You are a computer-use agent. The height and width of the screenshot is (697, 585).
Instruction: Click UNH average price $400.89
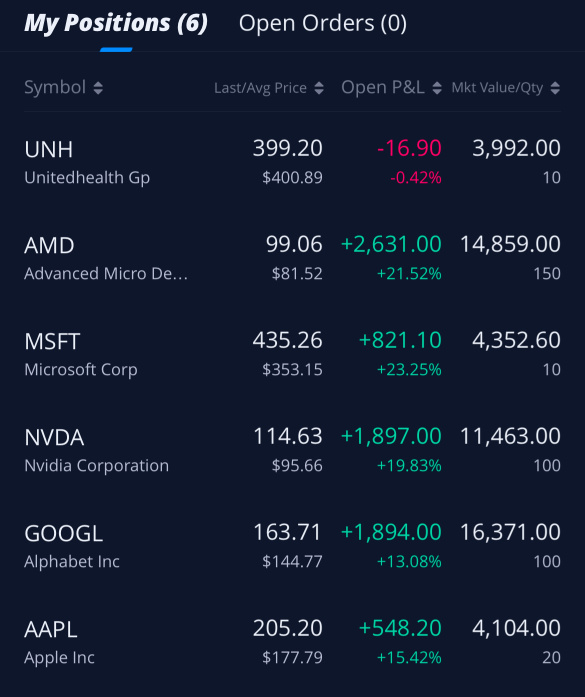(x=292, y=178)
